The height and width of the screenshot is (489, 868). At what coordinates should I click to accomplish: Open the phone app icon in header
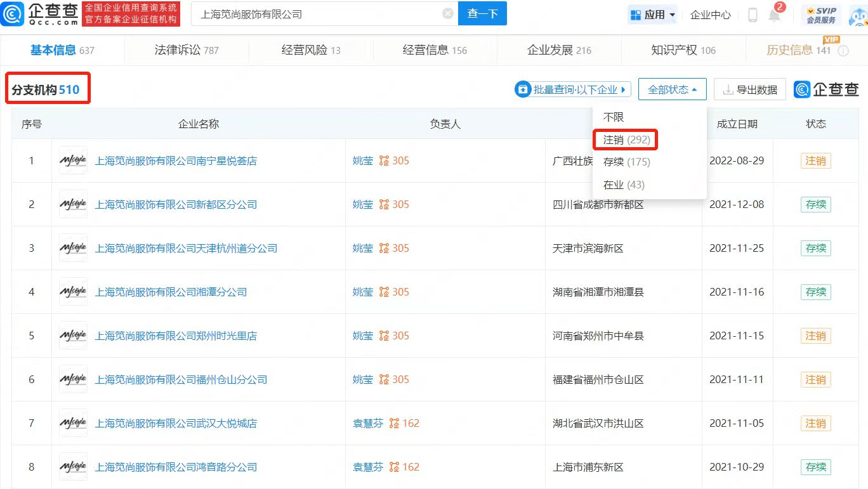point(753,15)
